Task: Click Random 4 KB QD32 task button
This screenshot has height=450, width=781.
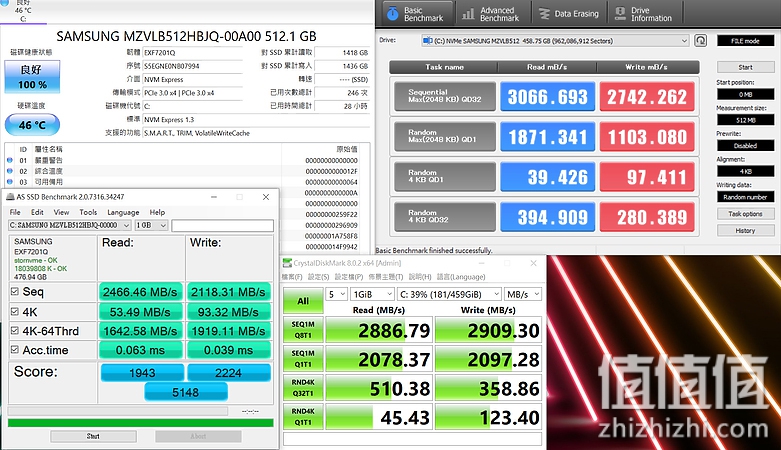Action: point(445,216)
